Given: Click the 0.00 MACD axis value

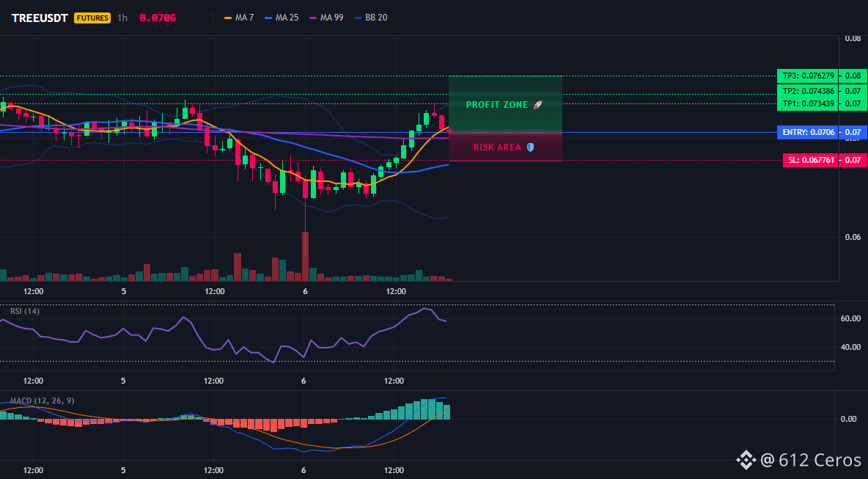Looking at the screenshot, I should point(849,419).
